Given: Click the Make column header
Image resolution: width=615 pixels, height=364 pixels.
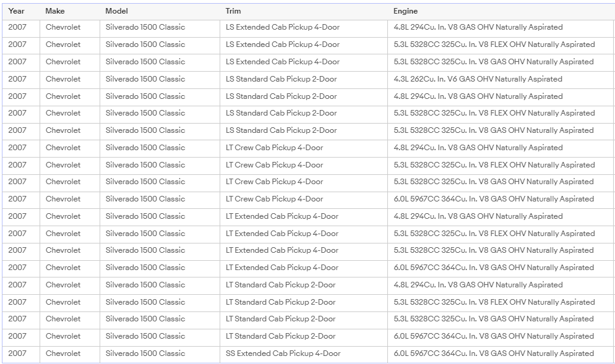Looking at the screenshot, I should (x=55, y=11).
